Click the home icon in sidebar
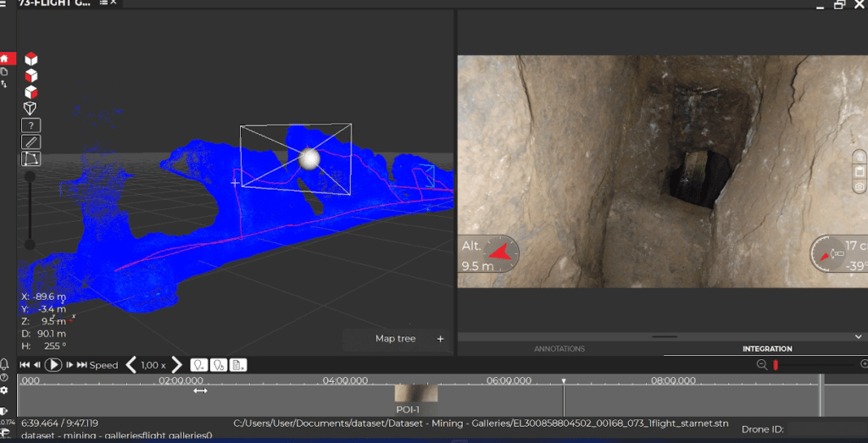 [4, 58]
